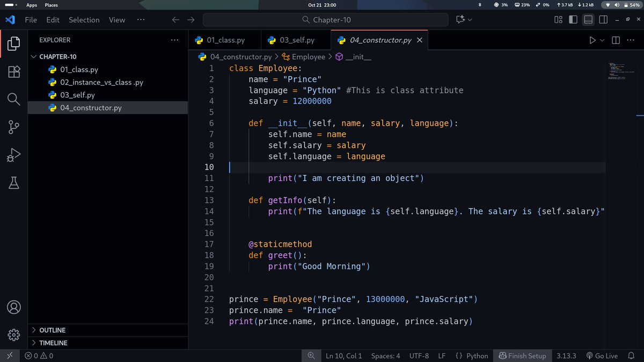644x362 pixels.
Task: Close the 04_constructor.py tab
Action: coord(420,40)
